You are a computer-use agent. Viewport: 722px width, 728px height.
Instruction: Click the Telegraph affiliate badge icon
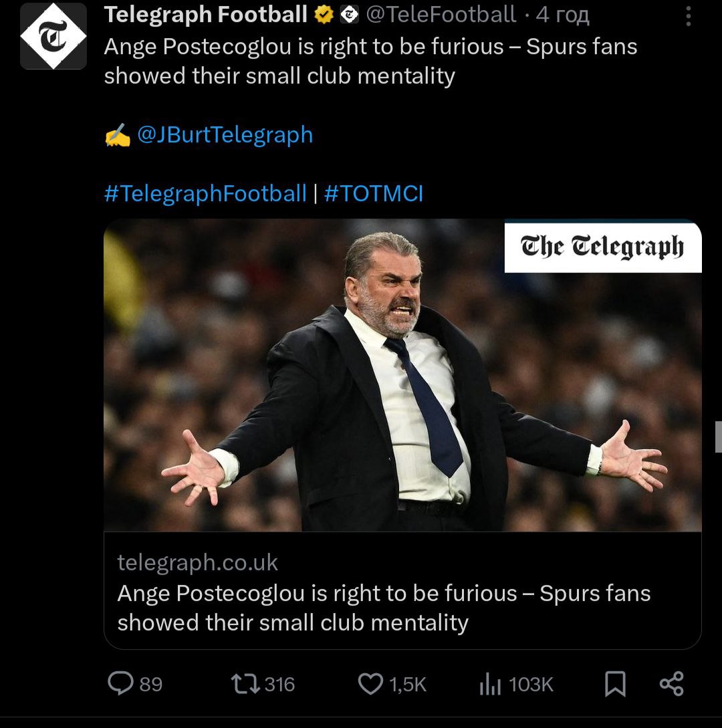pyautogui.click(x=350, y=15)
